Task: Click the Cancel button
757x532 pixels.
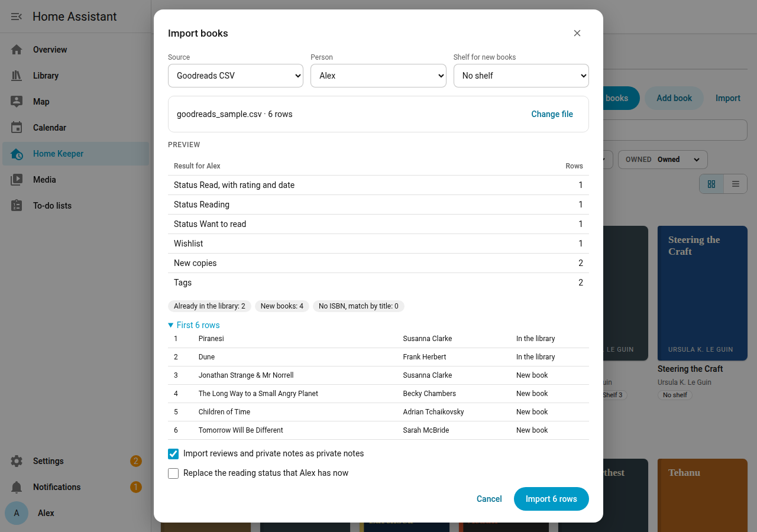Action: pos(489,499)
